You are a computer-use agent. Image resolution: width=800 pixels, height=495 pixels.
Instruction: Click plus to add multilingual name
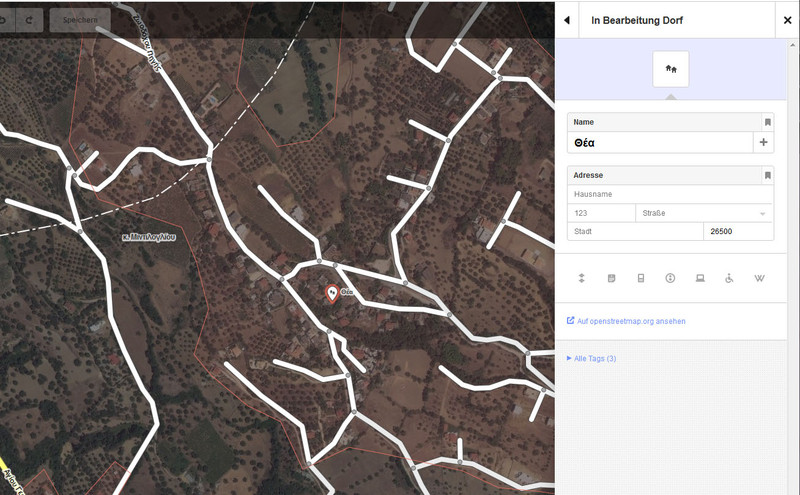click(764, 143)
